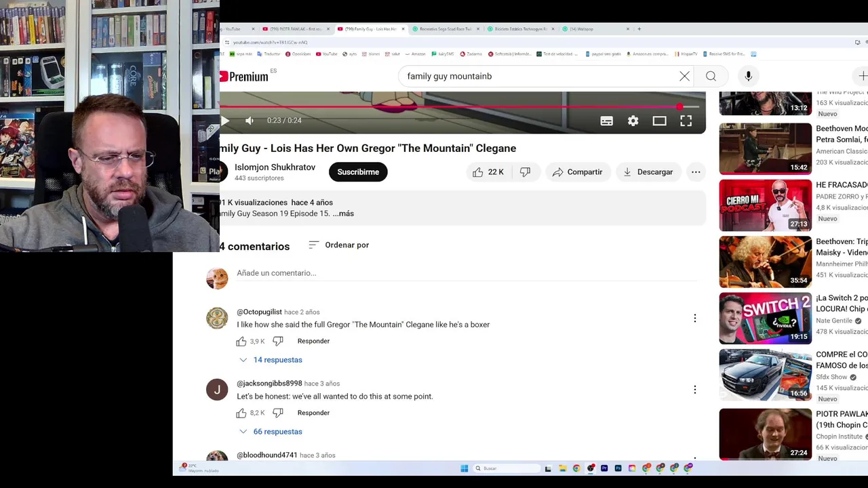Screen dimensions: 868x488
Task: Open the JACKSONGIBBS8998 avatar J circle
Action: click(217, 390)
